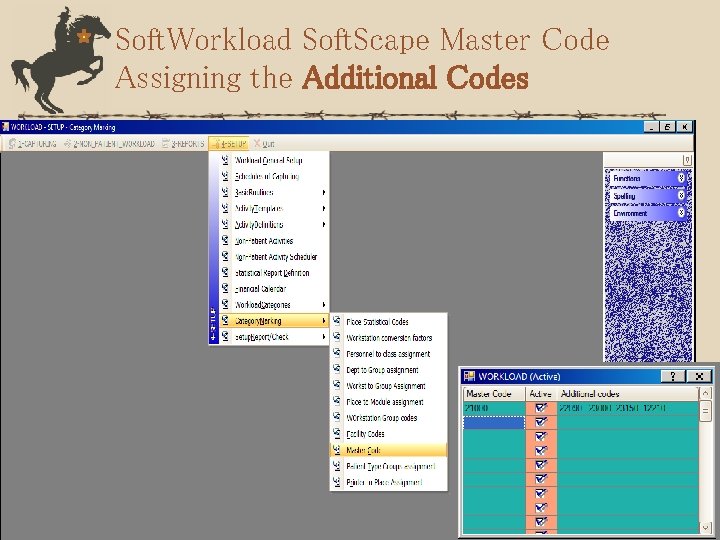Image resolution: width=720 pixels, height=540 pixels.
Task: Click the Workload General Setup menu icon
Action: [x=225, y=160]
